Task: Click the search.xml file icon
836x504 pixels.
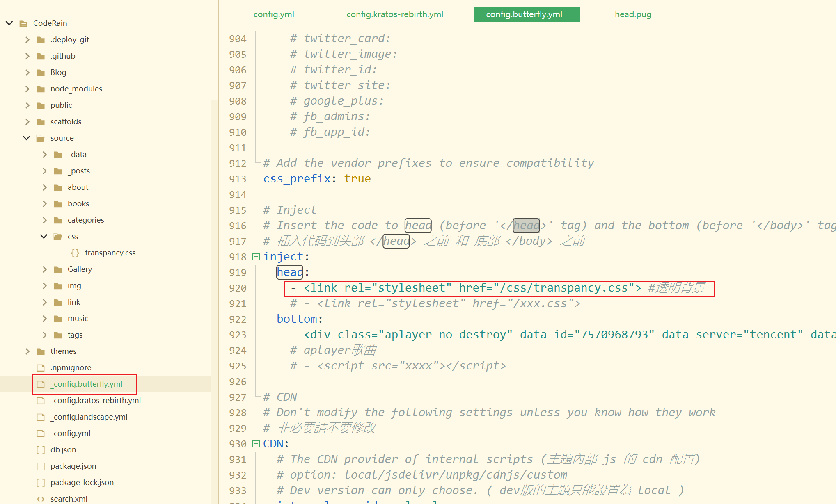Action: (x=41, y=499)
